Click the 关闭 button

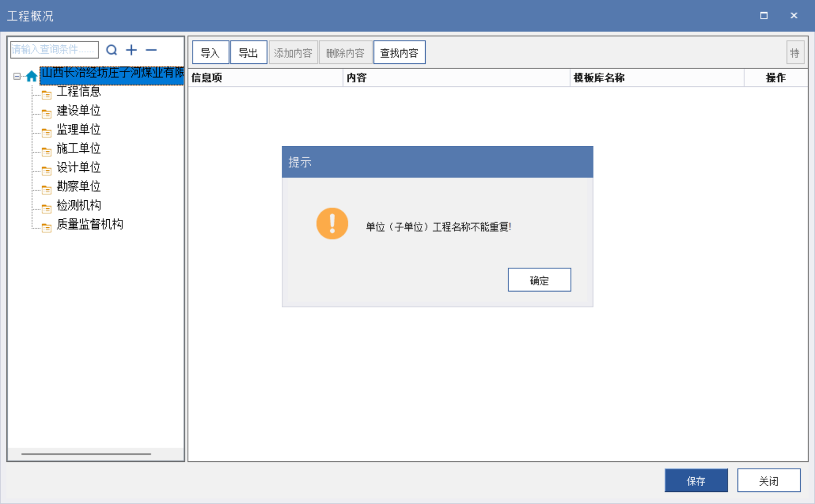769,480
